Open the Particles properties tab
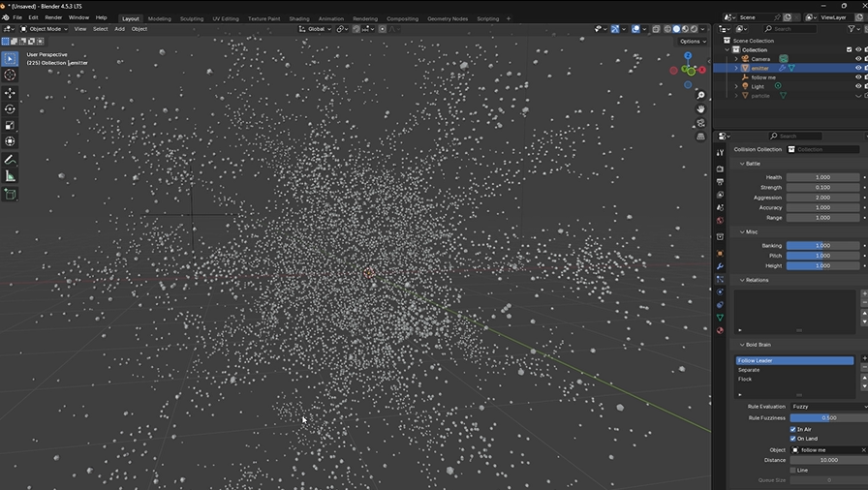The height and width of the screenshot is (490, 868). point(720,279)
